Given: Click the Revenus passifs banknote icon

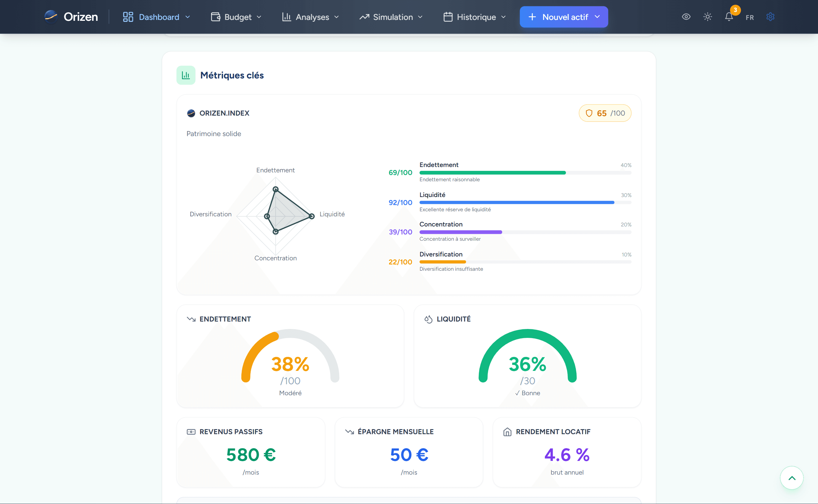Looking at the screenshot, I should 191,432.
